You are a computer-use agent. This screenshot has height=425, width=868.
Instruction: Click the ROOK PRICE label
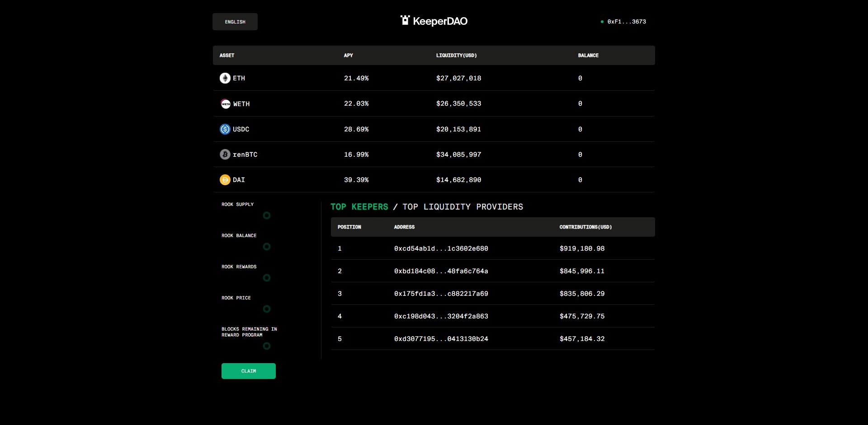236,298
